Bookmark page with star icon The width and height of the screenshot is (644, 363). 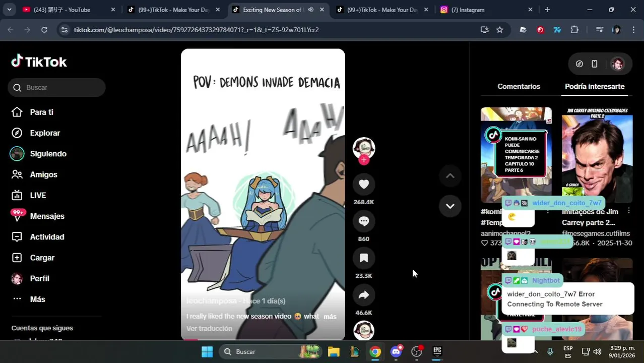(499, 30)
